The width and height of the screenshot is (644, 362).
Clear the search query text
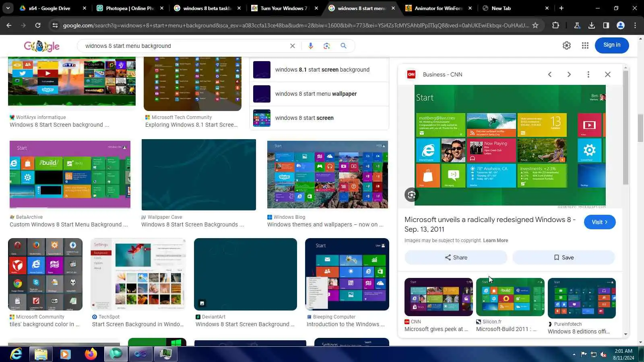click(x=293, y=46)
